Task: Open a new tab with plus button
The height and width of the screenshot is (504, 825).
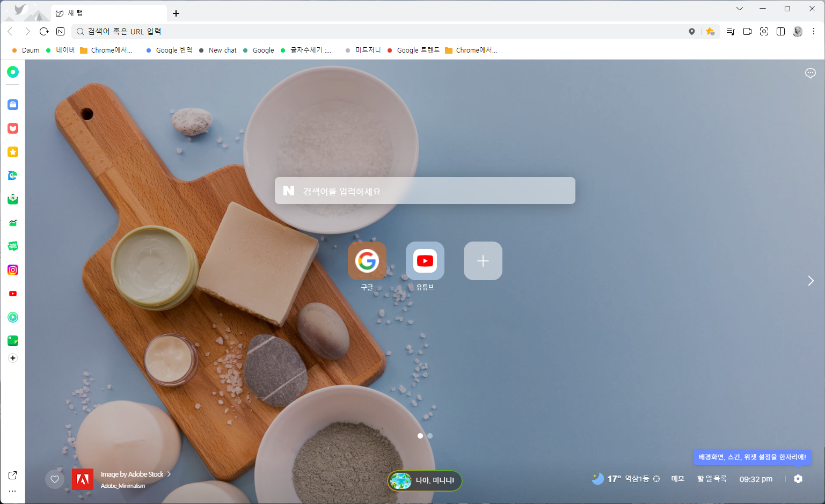Action: coord(176,13)
